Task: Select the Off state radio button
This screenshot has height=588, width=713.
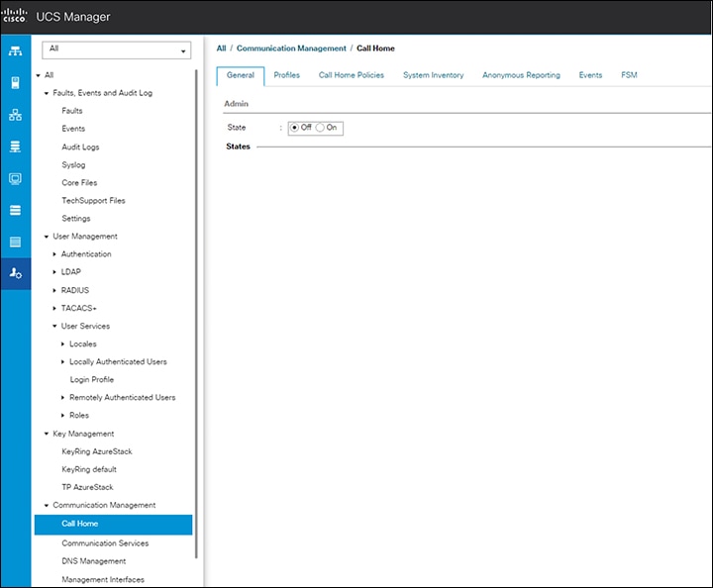Action: tap(295, 128)
